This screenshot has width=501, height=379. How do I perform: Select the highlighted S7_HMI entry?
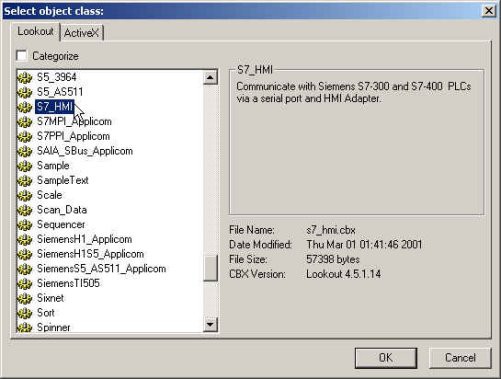pos(55,107)
